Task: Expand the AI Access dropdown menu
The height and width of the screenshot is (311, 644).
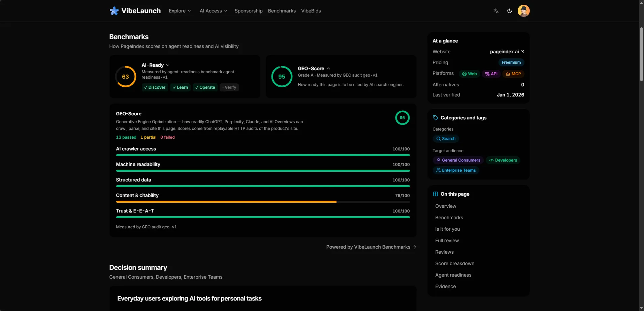Action: [214, 11]
